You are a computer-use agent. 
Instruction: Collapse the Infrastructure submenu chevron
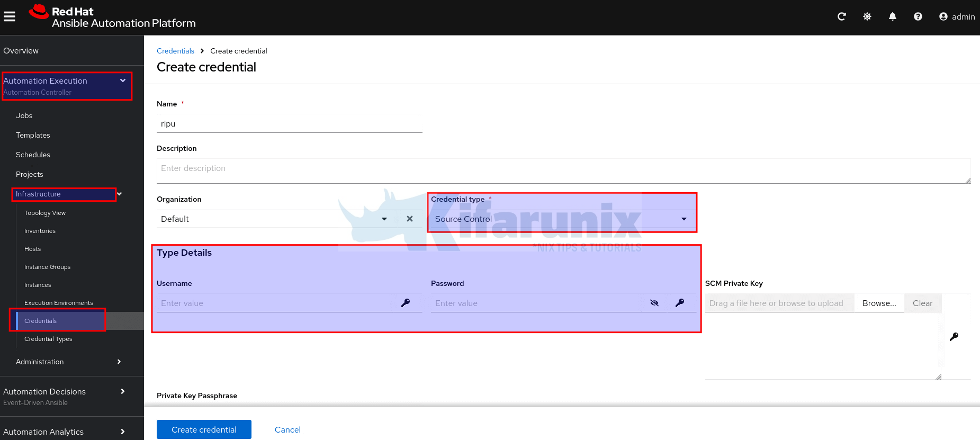[x=120, y=194]
